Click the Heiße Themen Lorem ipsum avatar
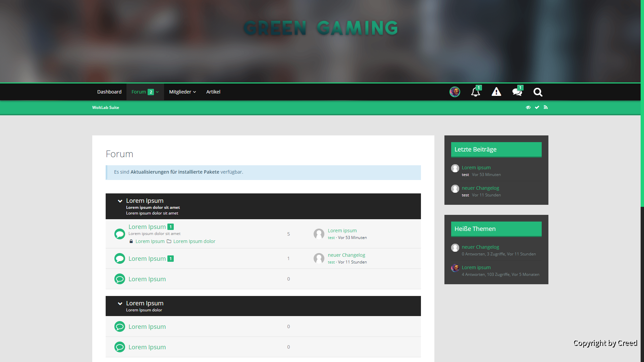 [x=455, y=268]
